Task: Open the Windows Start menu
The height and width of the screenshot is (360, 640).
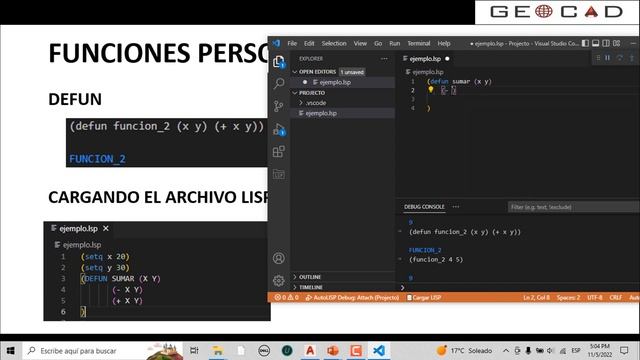Action: 10,351
